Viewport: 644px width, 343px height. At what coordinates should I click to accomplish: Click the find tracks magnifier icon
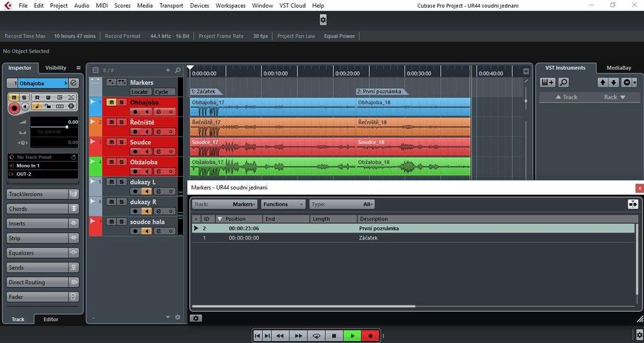(178, 70)
